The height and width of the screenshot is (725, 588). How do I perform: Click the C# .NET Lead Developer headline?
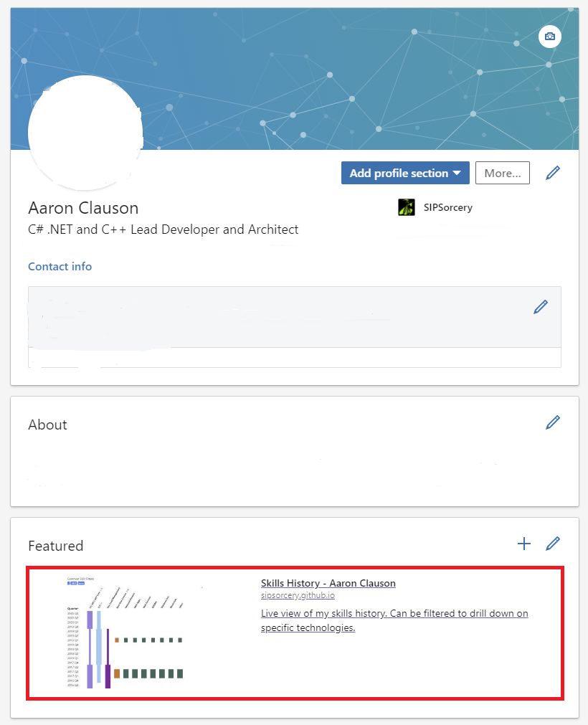(x=163, y=229)
